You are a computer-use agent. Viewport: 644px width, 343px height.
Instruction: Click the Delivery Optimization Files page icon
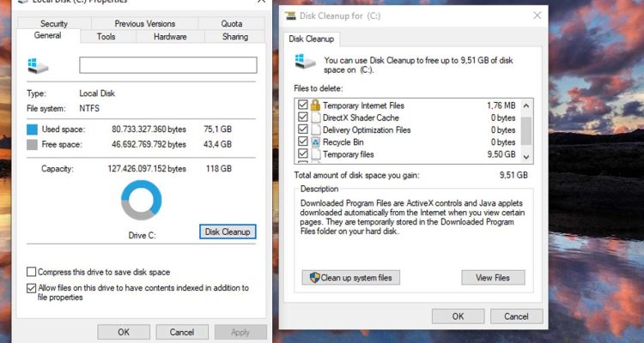pos(315,129)
